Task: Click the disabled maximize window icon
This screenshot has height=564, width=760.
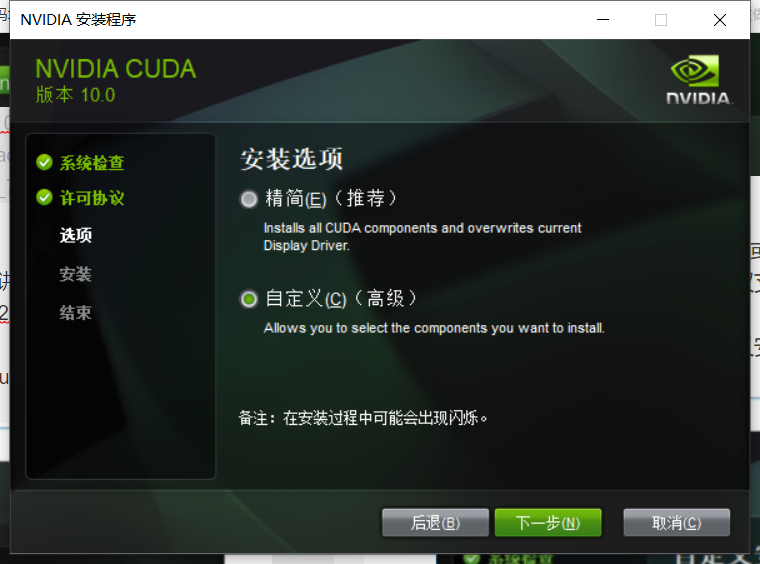Action: click(x=661, y=20)
